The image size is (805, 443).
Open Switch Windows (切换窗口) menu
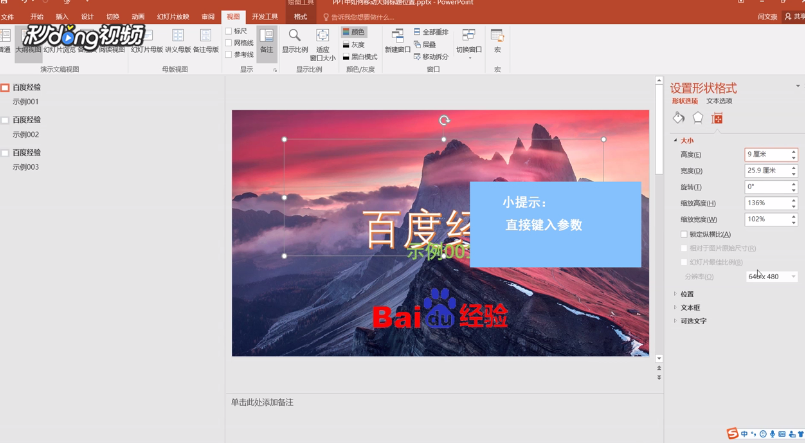click(469, 43)
